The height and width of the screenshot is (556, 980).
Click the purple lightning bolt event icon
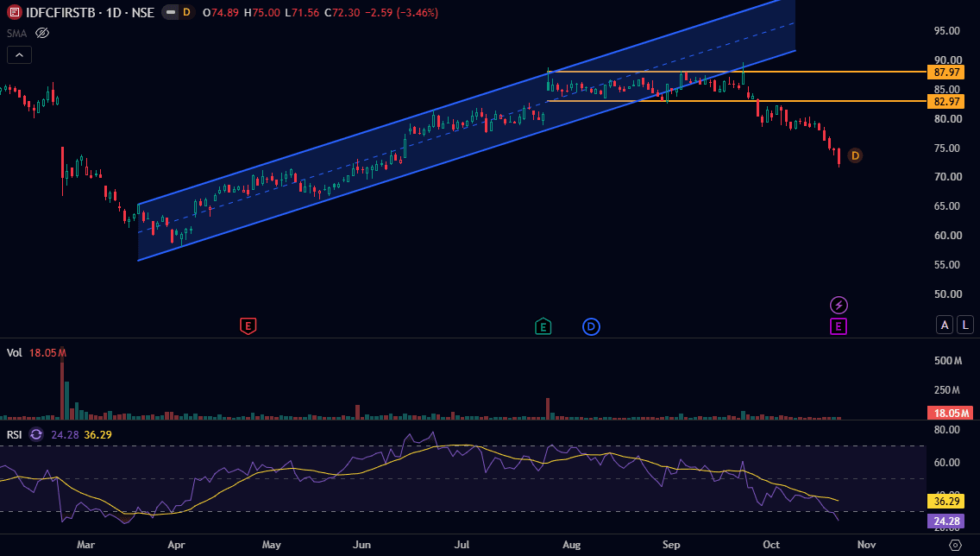839,306
